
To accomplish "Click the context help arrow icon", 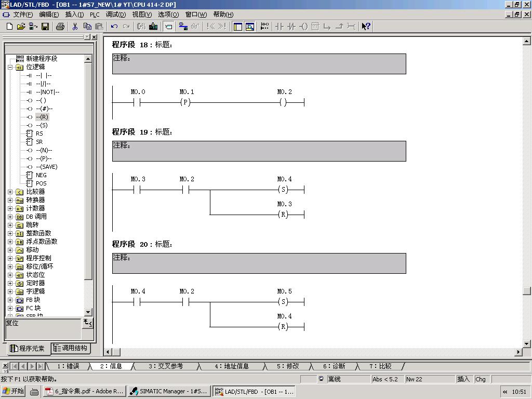I will click(366, 26).
